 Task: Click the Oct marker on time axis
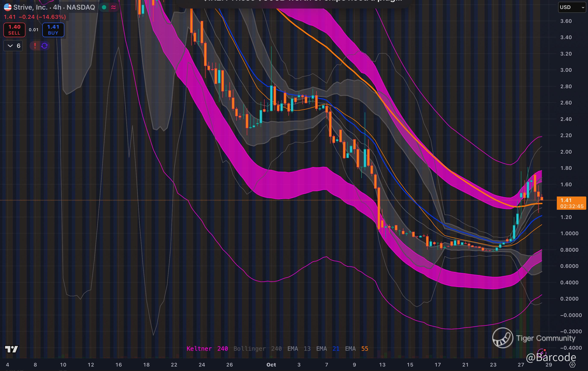click(271, 365)
